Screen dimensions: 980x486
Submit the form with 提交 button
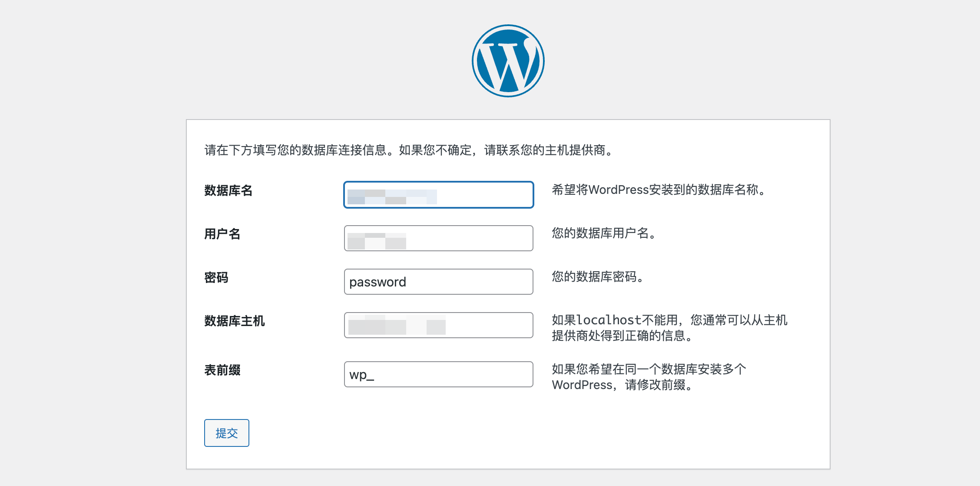[227, 433]
